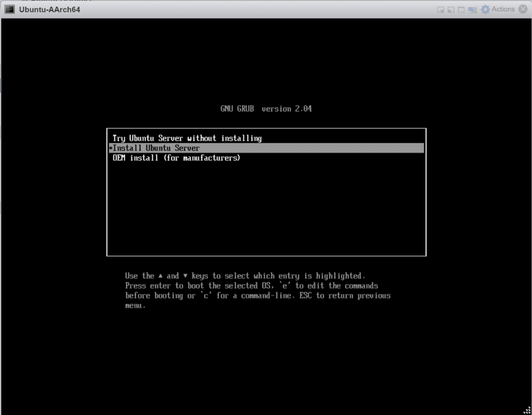
Task: Click the blue two-panel console icon
Action: [472, 10]
